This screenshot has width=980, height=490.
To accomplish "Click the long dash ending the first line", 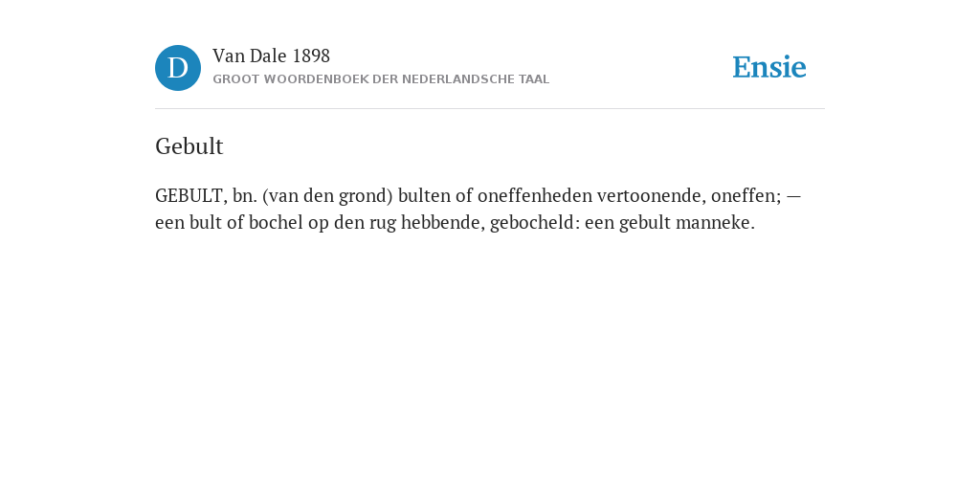I will coord(793,196).
